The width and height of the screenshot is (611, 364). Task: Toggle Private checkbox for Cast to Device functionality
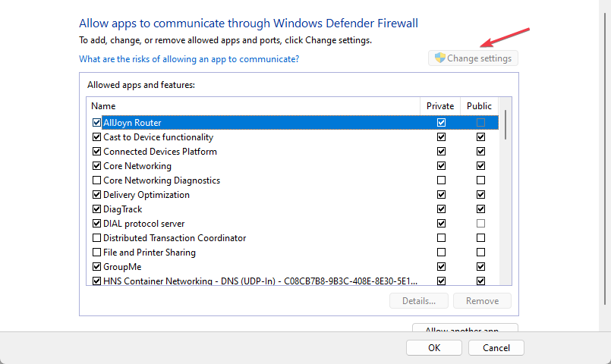[x=441, y=137]
